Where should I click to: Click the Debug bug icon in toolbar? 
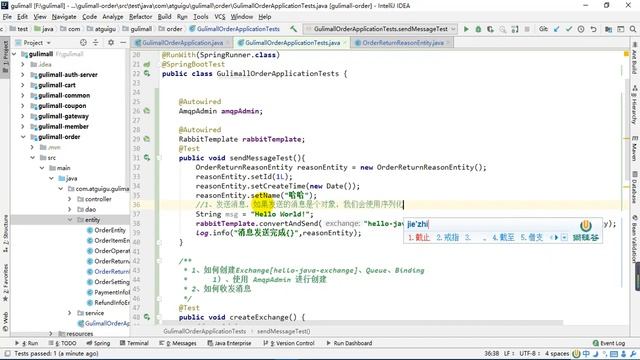tap(478, 29)
